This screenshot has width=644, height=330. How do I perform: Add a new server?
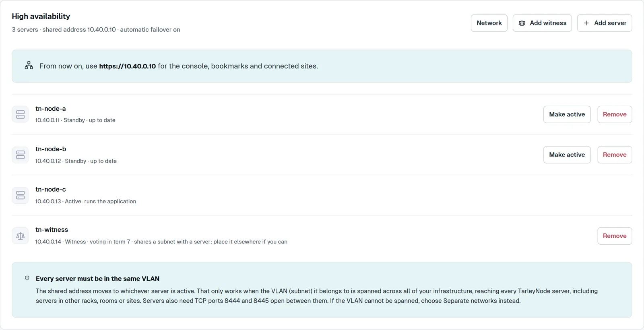click(605, 23)
